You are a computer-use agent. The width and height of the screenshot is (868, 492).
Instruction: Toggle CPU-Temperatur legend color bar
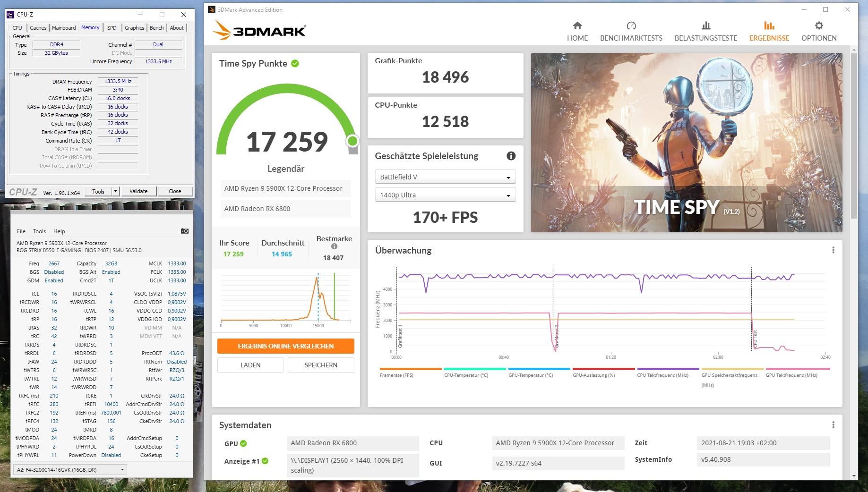click(x=475, y=369)
